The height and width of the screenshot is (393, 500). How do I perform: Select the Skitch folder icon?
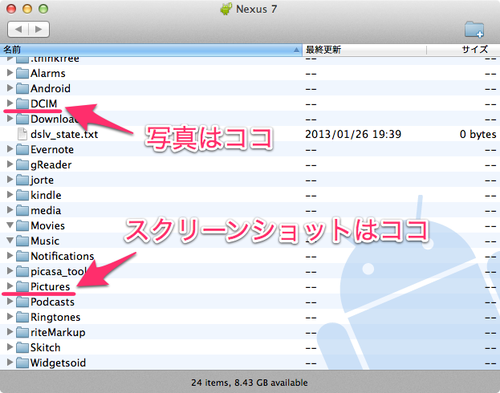click(22, 348)
